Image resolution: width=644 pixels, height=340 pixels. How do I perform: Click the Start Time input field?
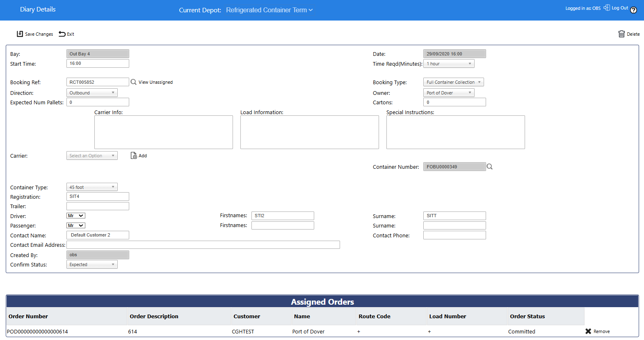point(98,64)
